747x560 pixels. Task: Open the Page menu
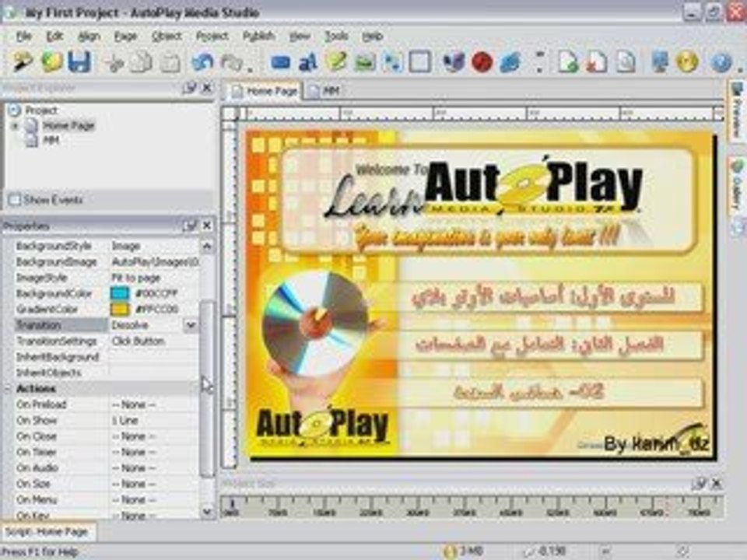pyautogui.click(x=126, y=37)
